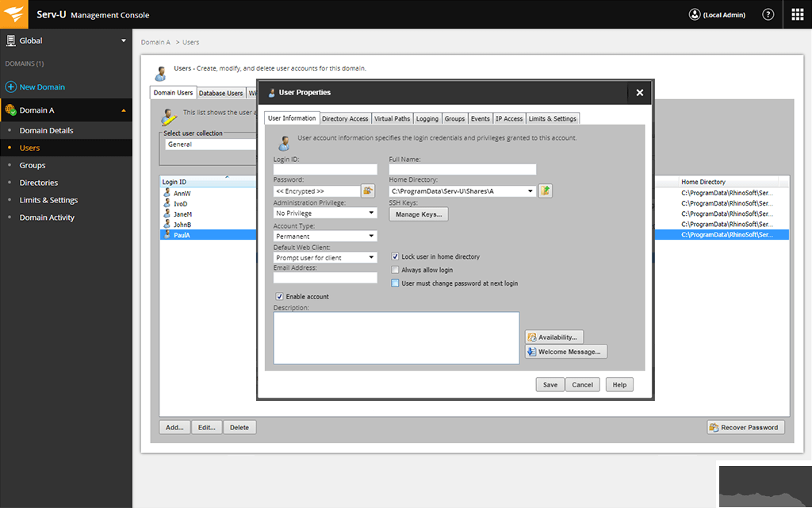This screenshot has height=508, width=812.
Task: Switch to the Virtual Paths tab
Action: click(392, 119)
